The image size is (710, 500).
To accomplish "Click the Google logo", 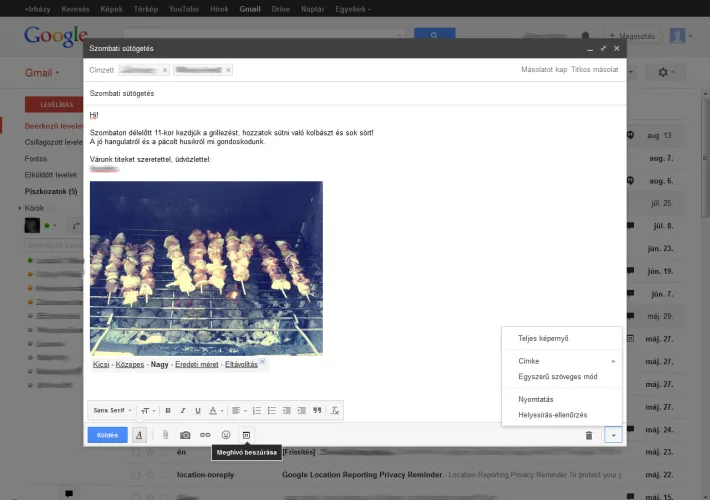I will pyautogui.click(x=55, y=36).
